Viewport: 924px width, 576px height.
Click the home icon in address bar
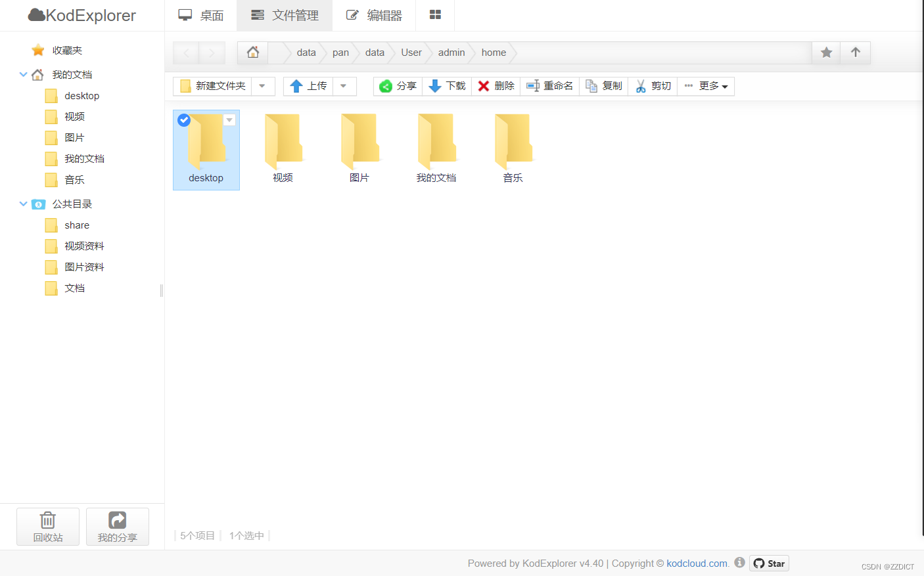click(253, 53)
